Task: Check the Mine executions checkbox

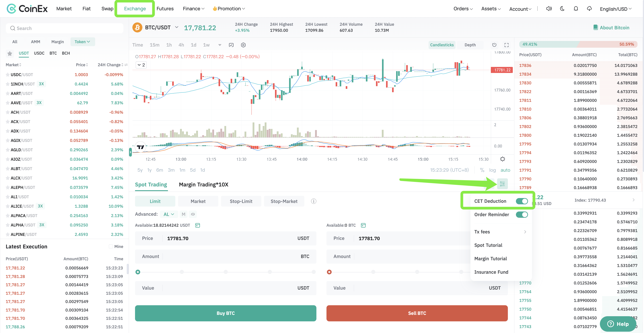Action: point(110,247)
